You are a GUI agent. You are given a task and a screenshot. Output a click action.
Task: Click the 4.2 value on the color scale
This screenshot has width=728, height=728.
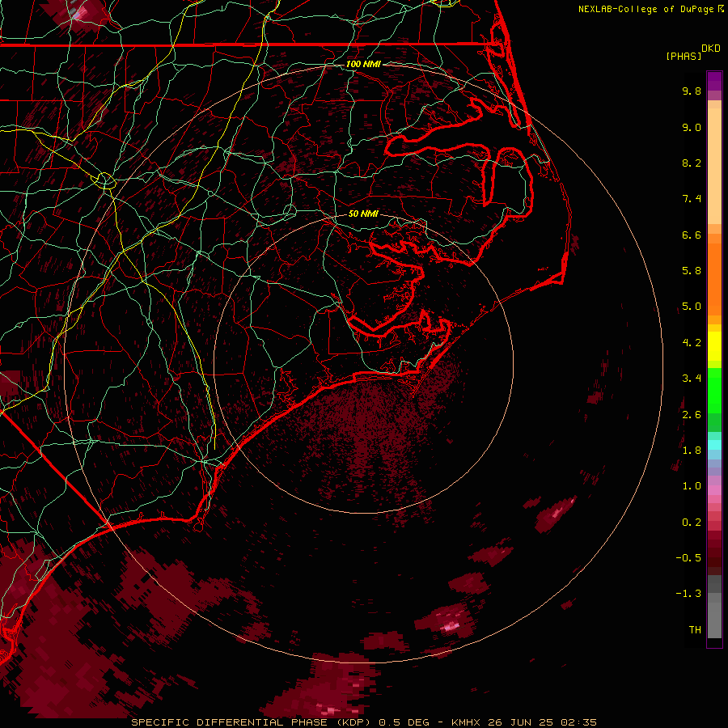coord(692,343)
